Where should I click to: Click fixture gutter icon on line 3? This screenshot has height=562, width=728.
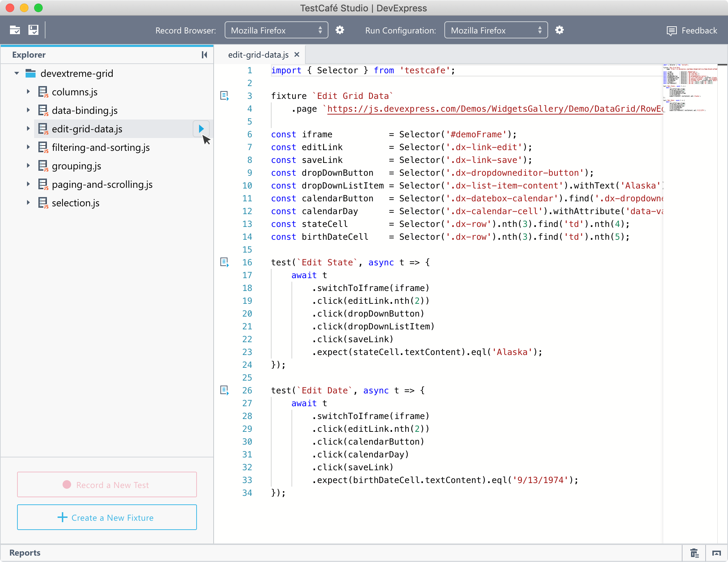coord(224,96)
